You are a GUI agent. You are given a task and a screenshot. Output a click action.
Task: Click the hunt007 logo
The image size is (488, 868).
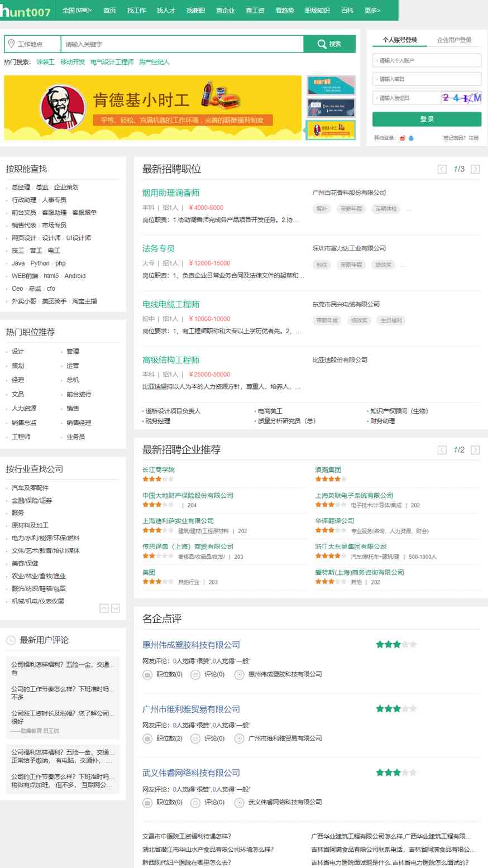click(26, 11)
